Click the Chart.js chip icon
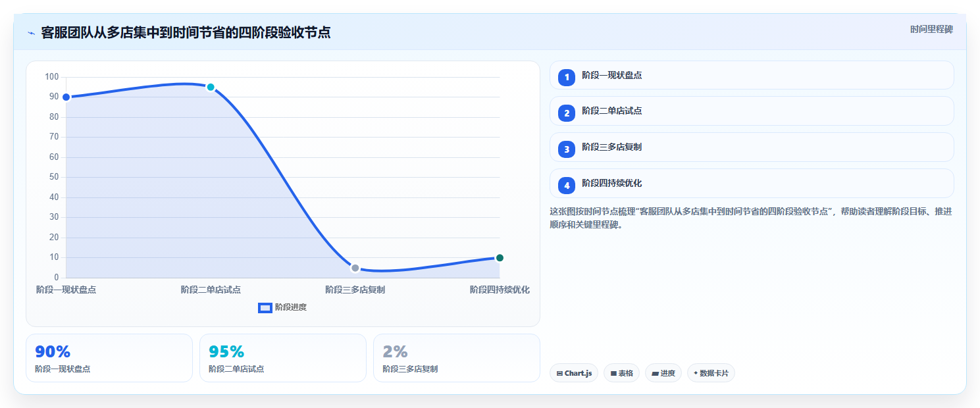The width and height of the screenshot is (980, 408). click(559, 373)
